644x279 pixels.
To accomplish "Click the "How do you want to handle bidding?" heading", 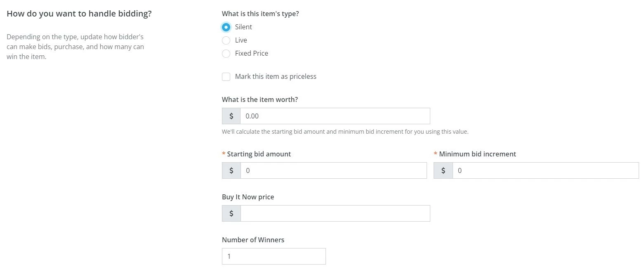I will click(x=79, y=14).
